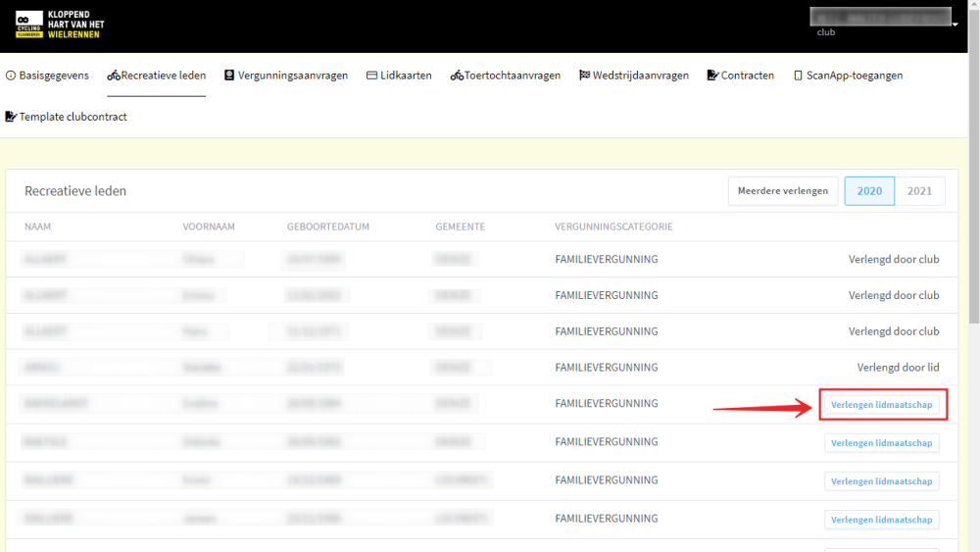Open the ScanApp-toegangen tab
The width and height of the screenshot is (980, 552).
[848, 75]
